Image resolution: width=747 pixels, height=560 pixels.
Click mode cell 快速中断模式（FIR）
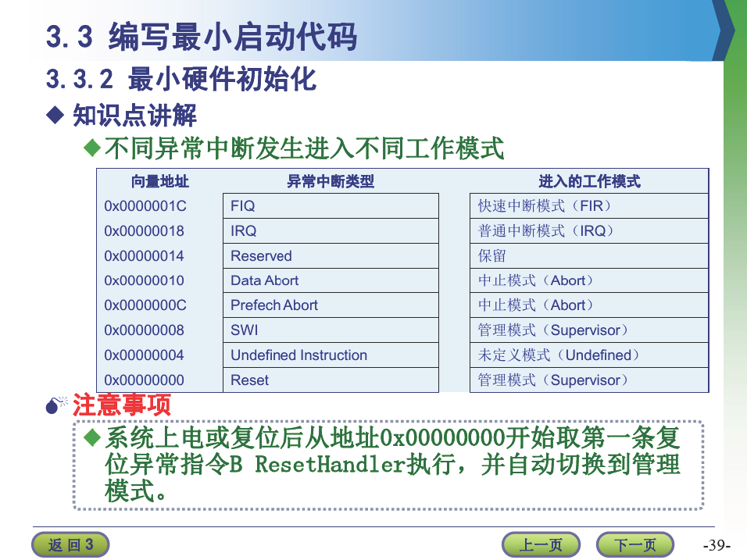pos(589,205)
